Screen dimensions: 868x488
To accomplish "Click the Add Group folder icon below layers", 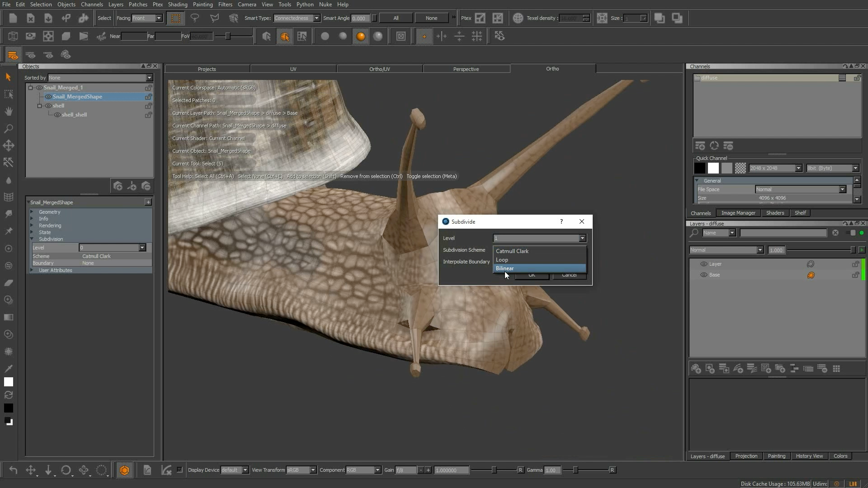I will pos(780,369).
